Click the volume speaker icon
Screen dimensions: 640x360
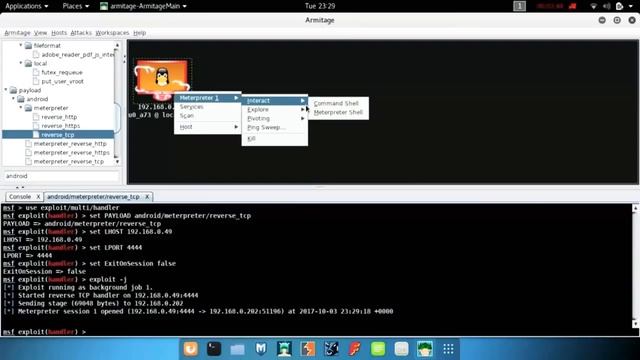(x=607, y=6)
